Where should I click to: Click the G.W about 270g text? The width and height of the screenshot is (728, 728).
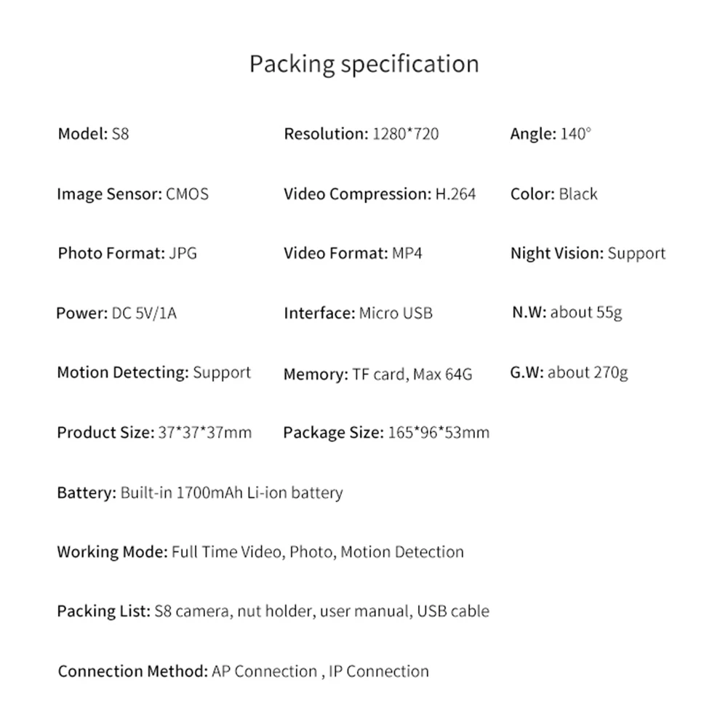(x=569, y=373)
